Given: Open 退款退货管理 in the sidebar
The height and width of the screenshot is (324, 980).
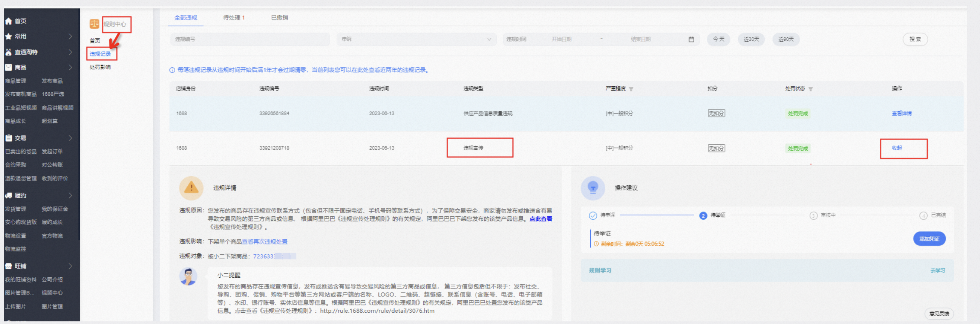Looking at the screenshot, I should [21, 179].
